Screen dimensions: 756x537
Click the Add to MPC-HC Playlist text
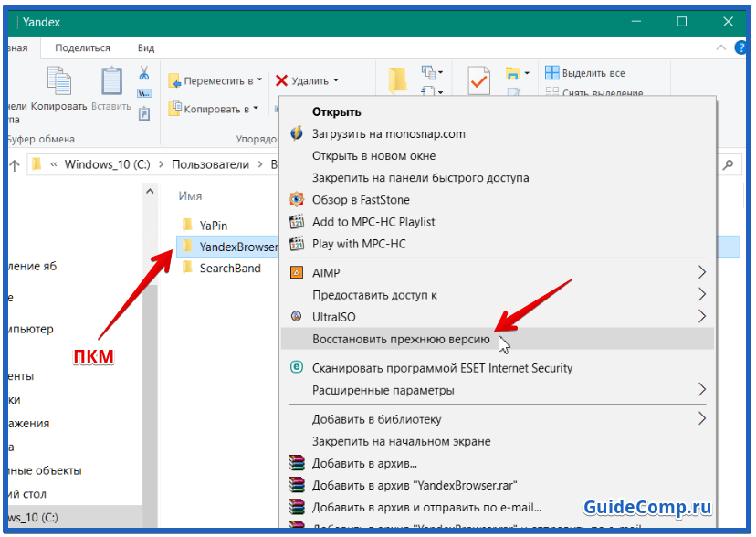pyautogui.click(x=373, y=222)
